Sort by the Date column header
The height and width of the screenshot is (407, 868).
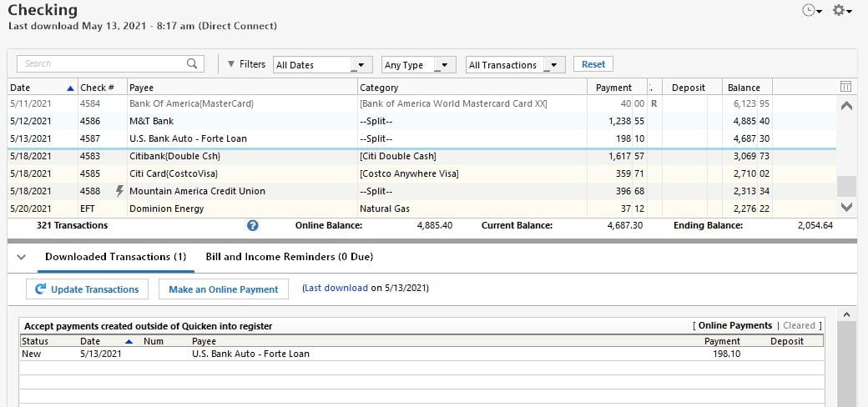click(x=42, y=88)
